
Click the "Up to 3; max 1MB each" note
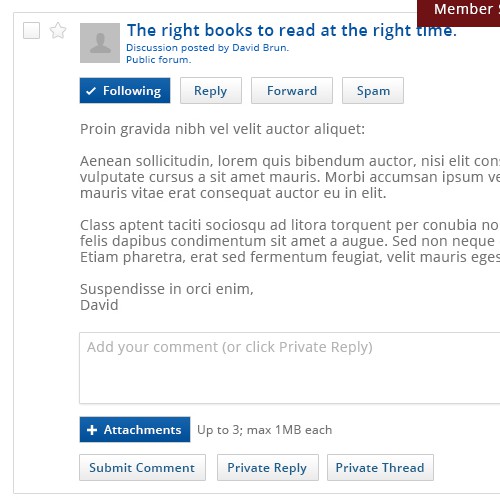point(265,430)
